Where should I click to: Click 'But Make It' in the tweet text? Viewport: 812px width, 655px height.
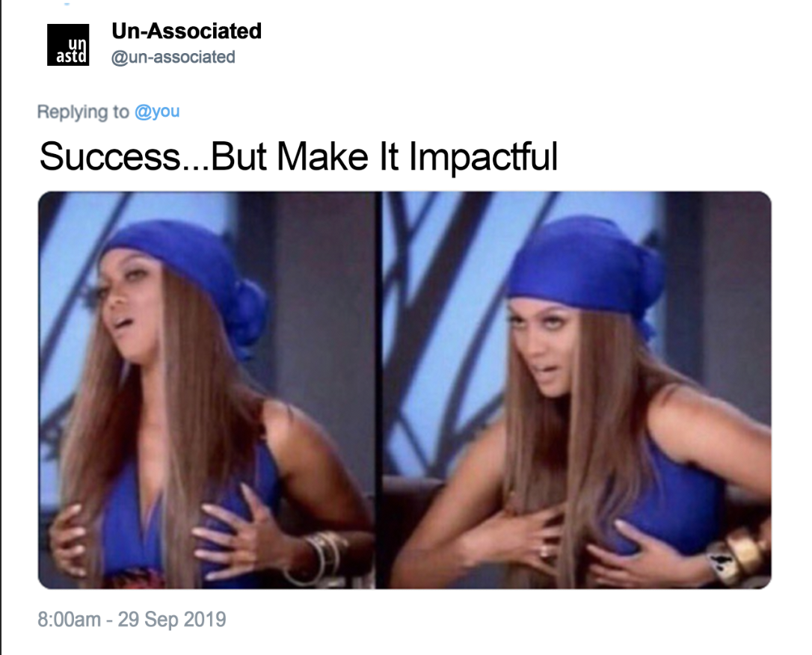tap(305, 156)
